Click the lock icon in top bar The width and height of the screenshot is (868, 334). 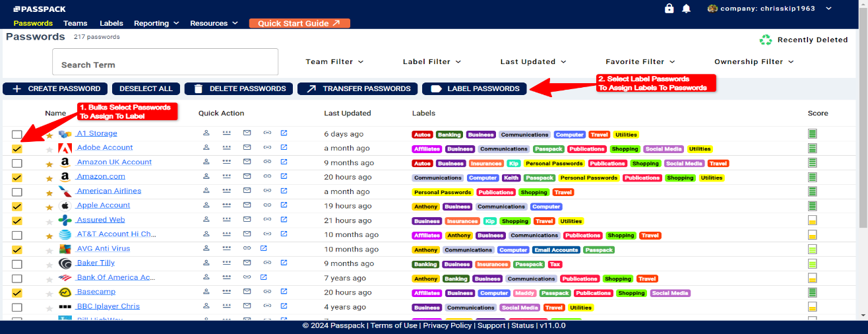[x=669, y=9]
